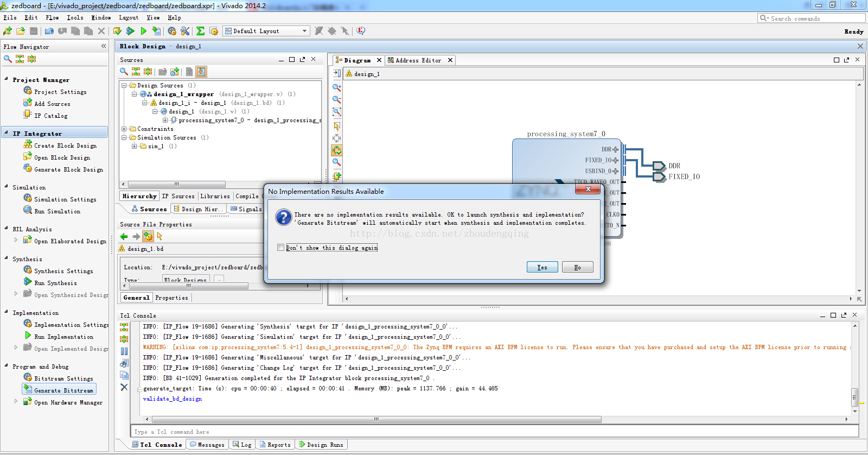Click No in the implementation dialog
Viewport: 868px width, 455px height.
tap(577, 267)
